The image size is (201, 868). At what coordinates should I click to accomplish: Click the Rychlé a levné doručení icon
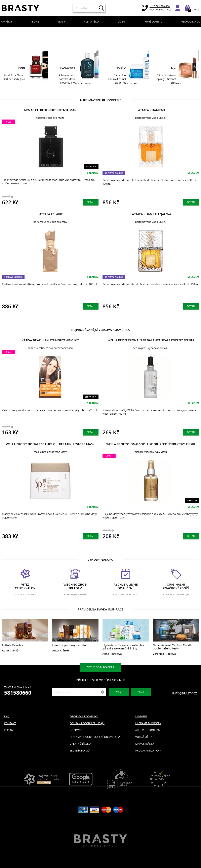(x=125, y=574)
